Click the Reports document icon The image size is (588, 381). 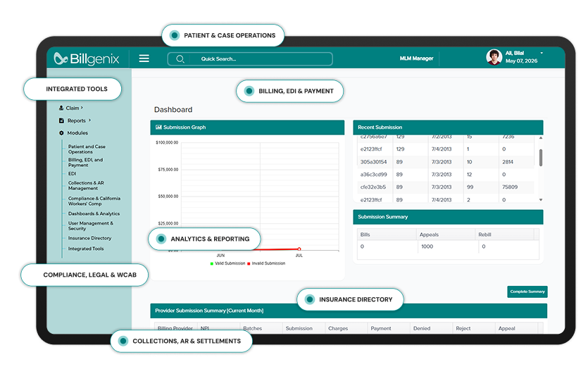pos(61,120)
